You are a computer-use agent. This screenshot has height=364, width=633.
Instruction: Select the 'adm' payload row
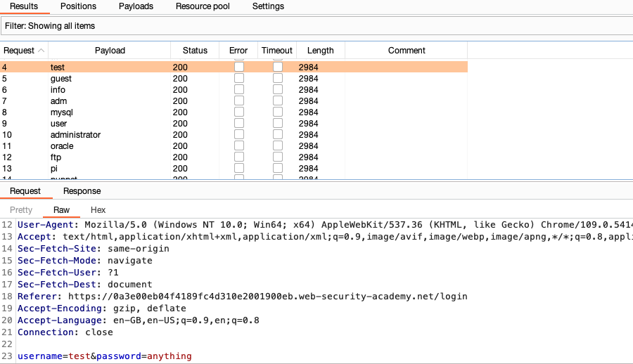pos(234,101)
